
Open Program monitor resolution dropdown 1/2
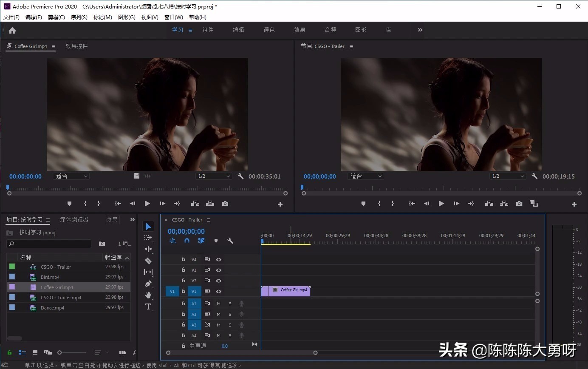pos(508,176)
